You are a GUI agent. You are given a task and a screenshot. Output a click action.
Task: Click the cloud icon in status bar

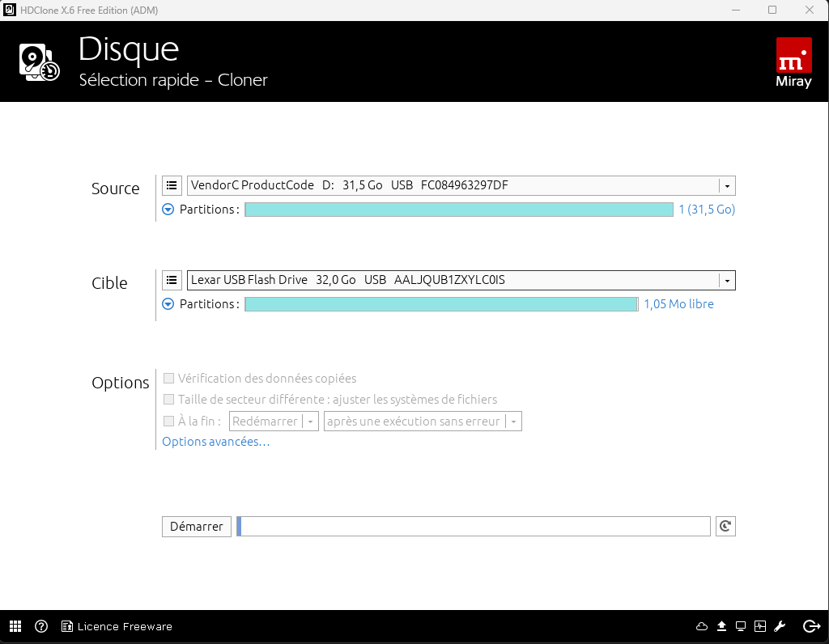[702, 626]
